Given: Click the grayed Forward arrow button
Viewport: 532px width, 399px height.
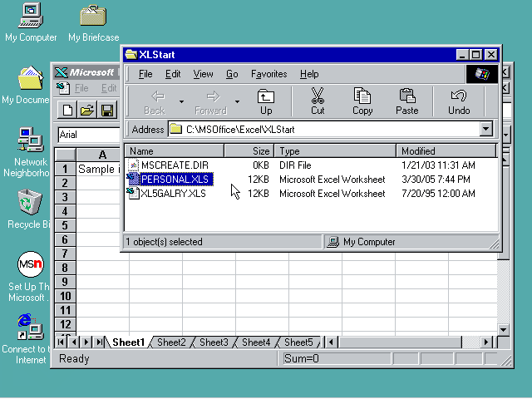Looking at the screenshot, I should pyautogui.click(x=211, y=101).
